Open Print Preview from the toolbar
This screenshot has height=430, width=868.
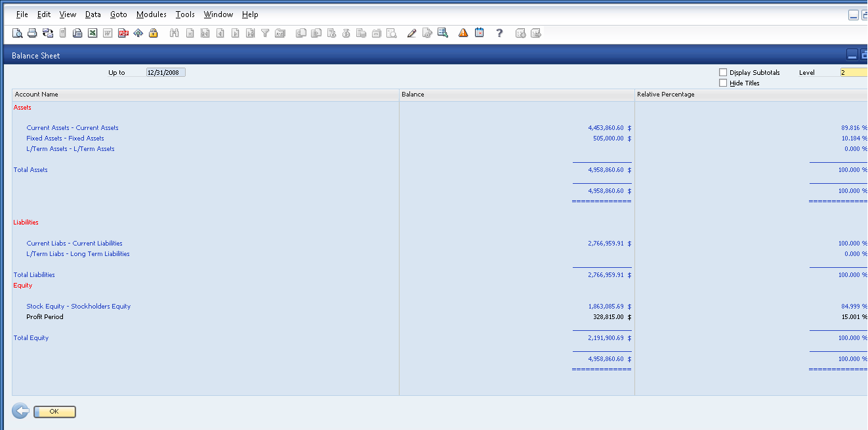coord(18,32)
